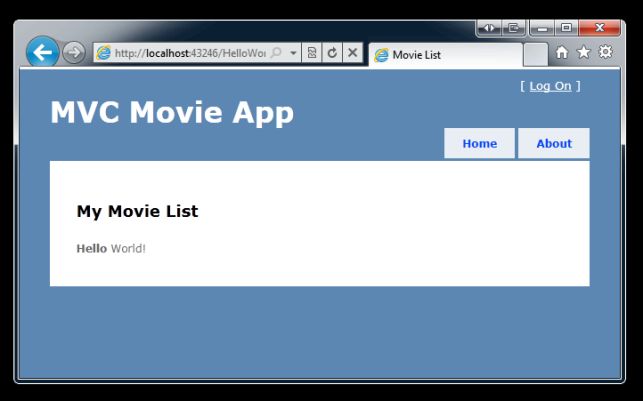643x401 pixels.
Task: Select the Movie List browser tab
Action: click(x=446, y=55)
